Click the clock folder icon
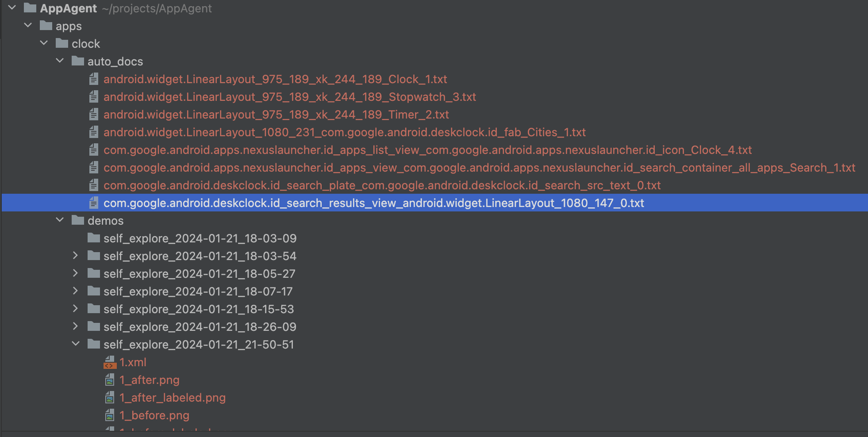The width and height of the screenshot is (868, 437). click(62, 43)
